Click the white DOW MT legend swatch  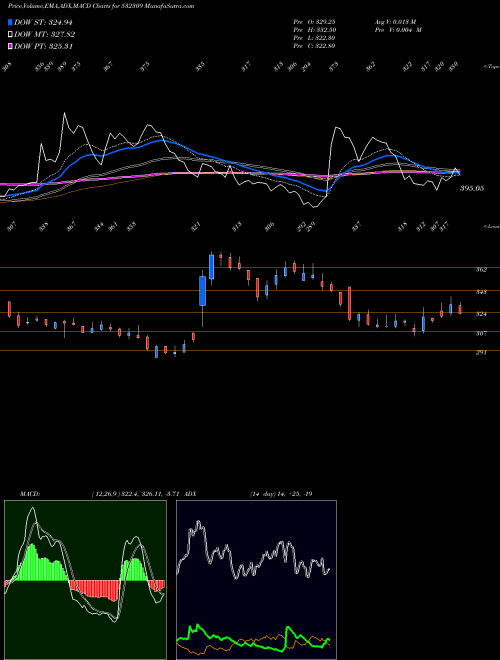[x=11, y=34]
